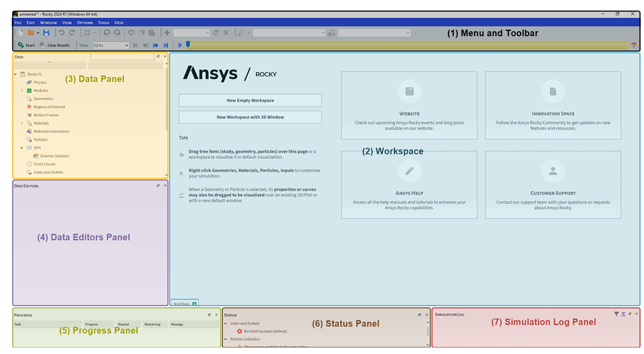This screenshot has height=354, width=644.
Task: Select Regions of Interest tree item
Action: 49,107
